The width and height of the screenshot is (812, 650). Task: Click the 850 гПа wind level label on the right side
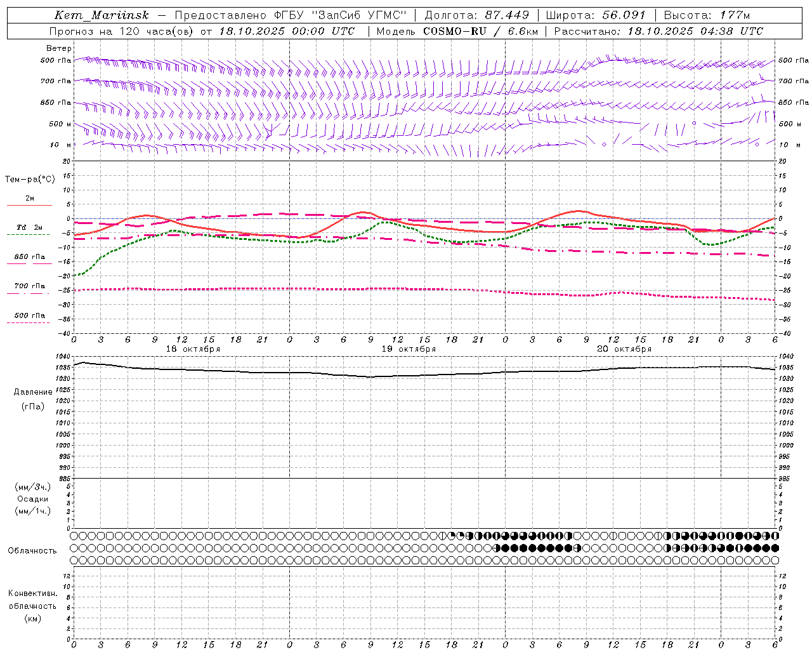click(794, 102)
